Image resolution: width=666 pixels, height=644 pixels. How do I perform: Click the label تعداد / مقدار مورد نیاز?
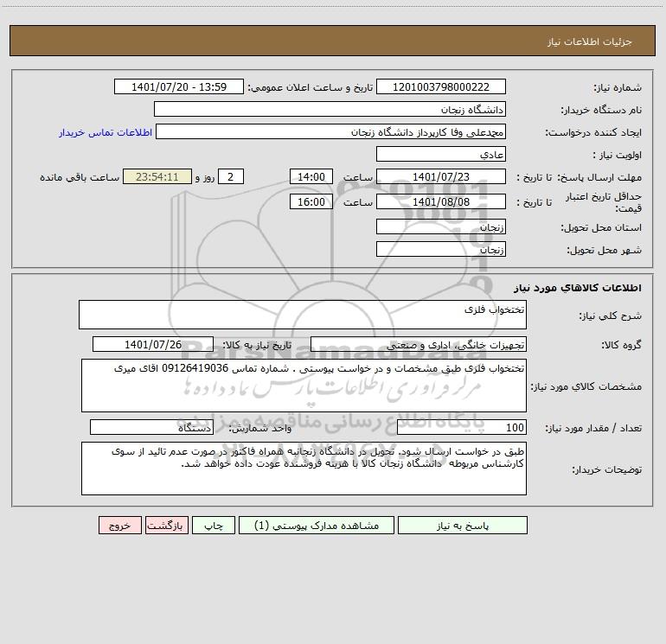click(593, 429)
